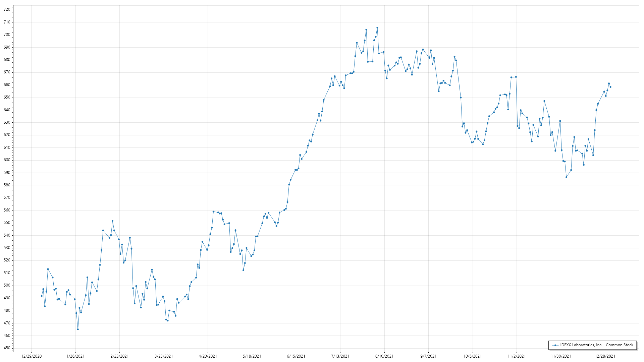The width and height of the screenshot is (644, 362).
Task: Click the IDEXX Laboratories legend entry text
Action: click(597, 345)
